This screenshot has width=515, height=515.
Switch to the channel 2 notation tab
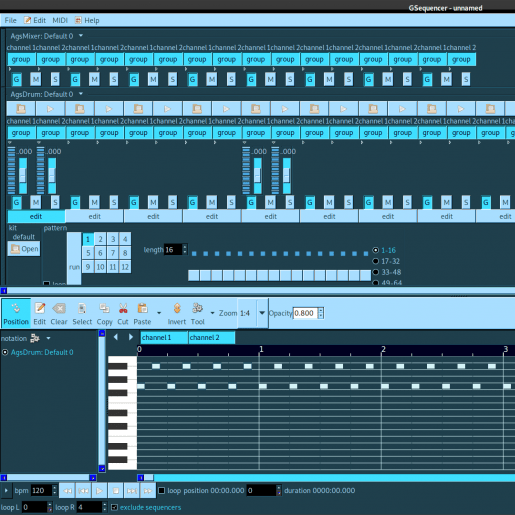(212, 338)
